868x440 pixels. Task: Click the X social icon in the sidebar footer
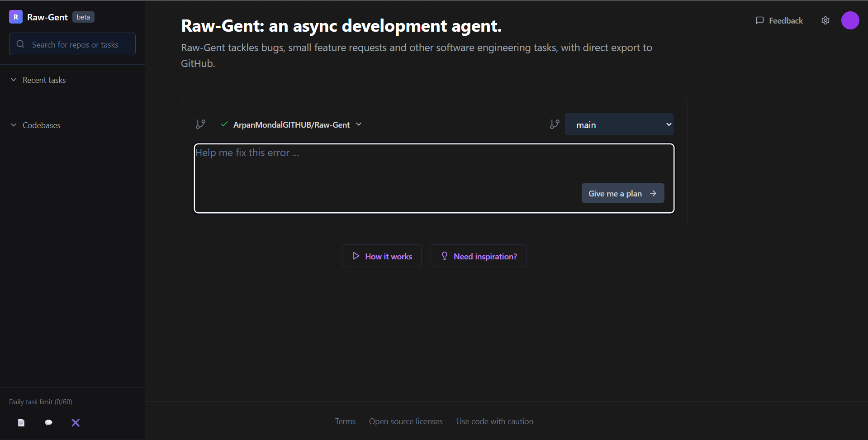tap(76, 423)
